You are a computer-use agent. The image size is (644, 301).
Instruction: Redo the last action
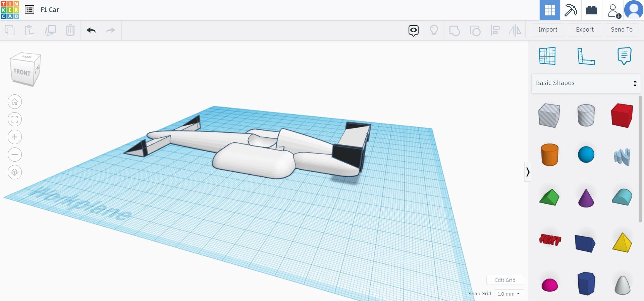[111, 30]
